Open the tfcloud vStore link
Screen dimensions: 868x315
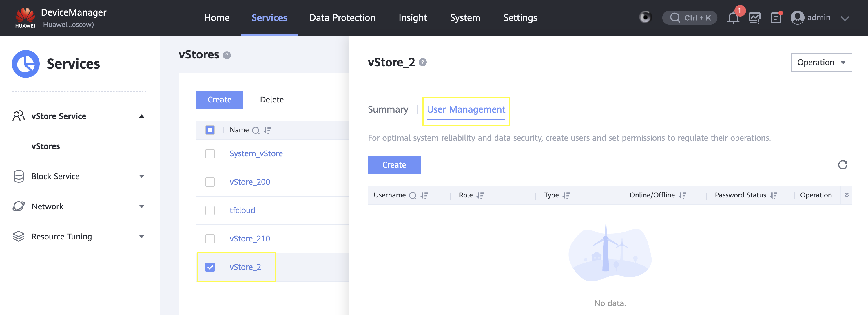[x=242, y=210]
